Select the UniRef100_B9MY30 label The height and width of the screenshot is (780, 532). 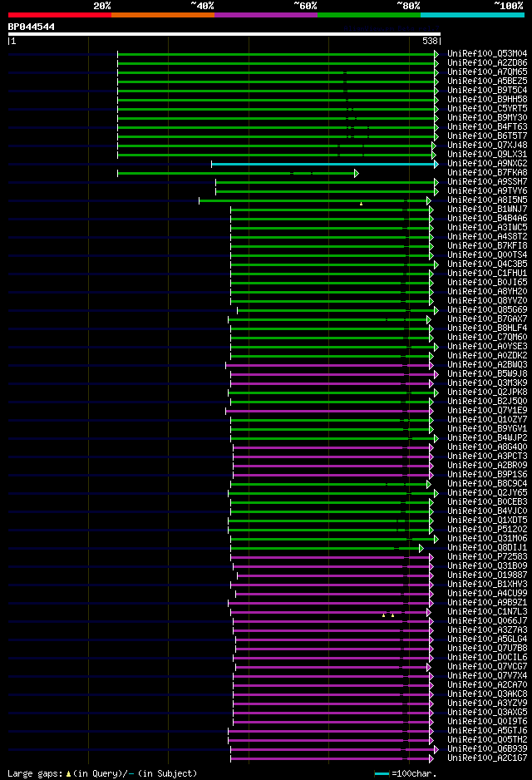pyautogui.click(x=487, y=118)
